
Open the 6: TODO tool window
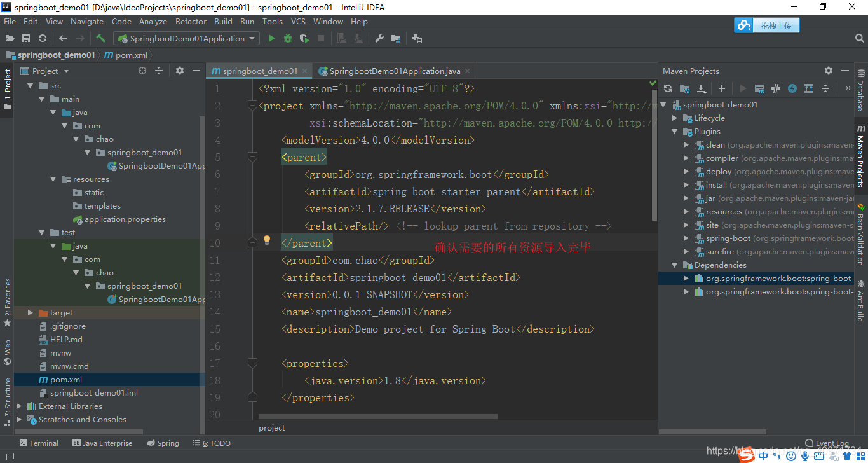212,443
